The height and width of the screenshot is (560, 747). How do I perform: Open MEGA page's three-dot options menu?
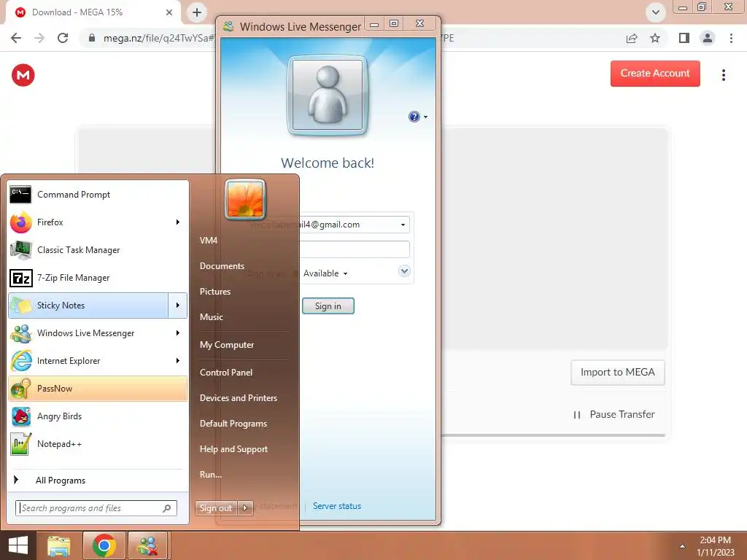tap(723, 75)
